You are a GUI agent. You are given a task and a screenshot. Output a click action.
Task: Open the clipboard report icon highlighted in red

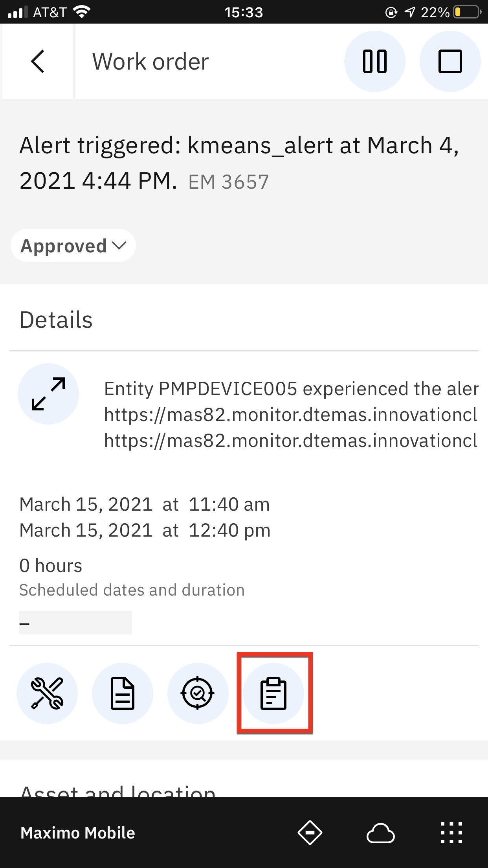(x=273, y=693)
